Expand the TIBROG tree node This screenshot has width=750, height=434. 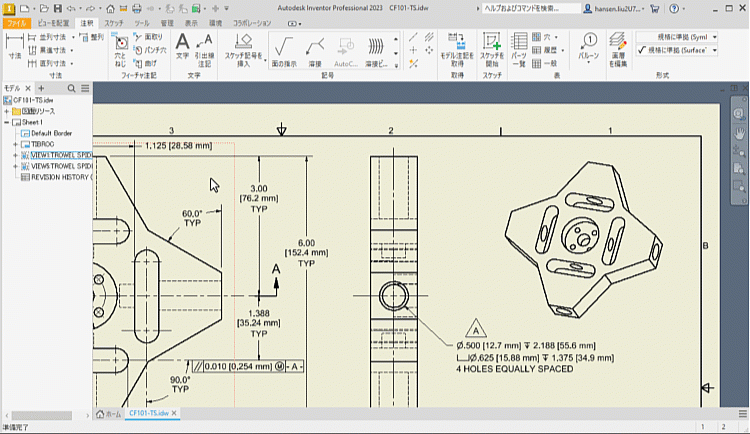15,144
